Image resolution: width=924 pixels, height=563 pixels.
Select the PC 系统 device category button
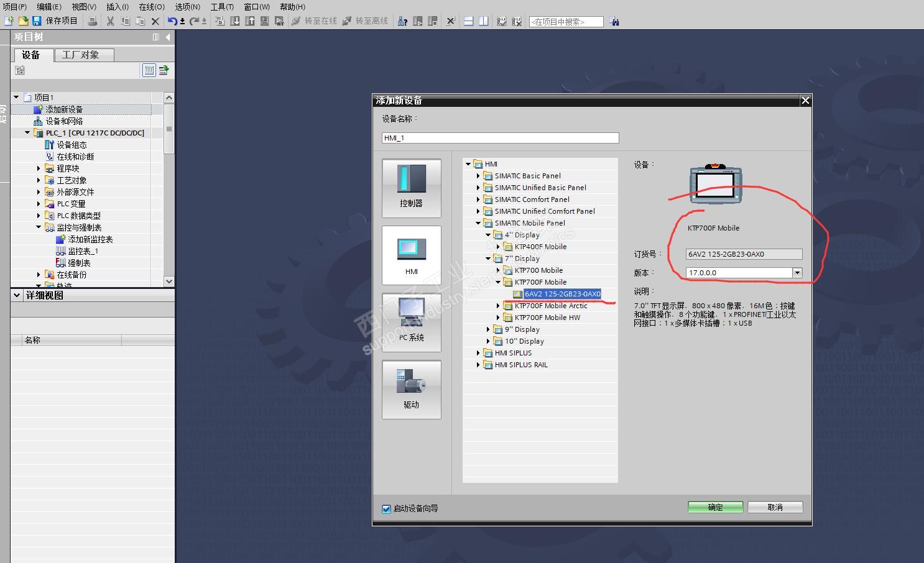(412, 323)
